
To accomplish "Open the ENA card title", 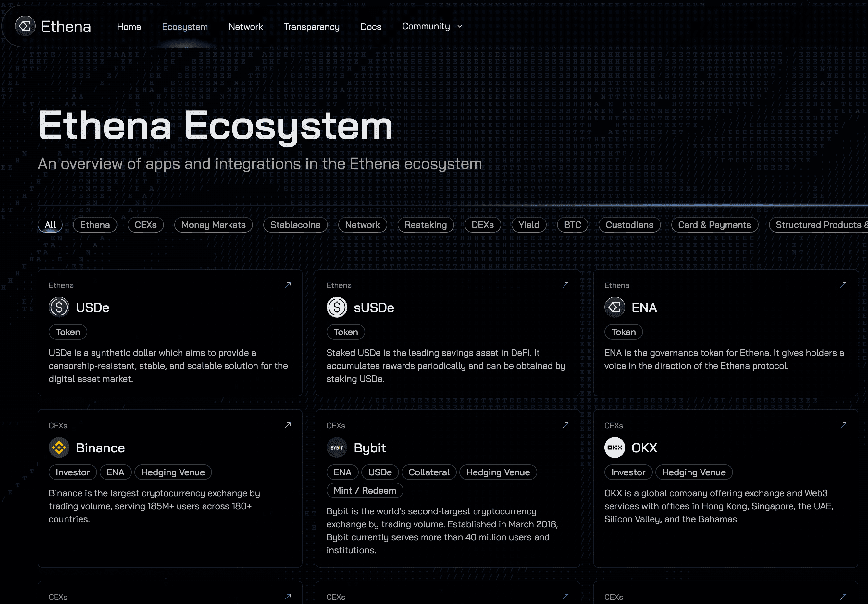I will 644,308.
